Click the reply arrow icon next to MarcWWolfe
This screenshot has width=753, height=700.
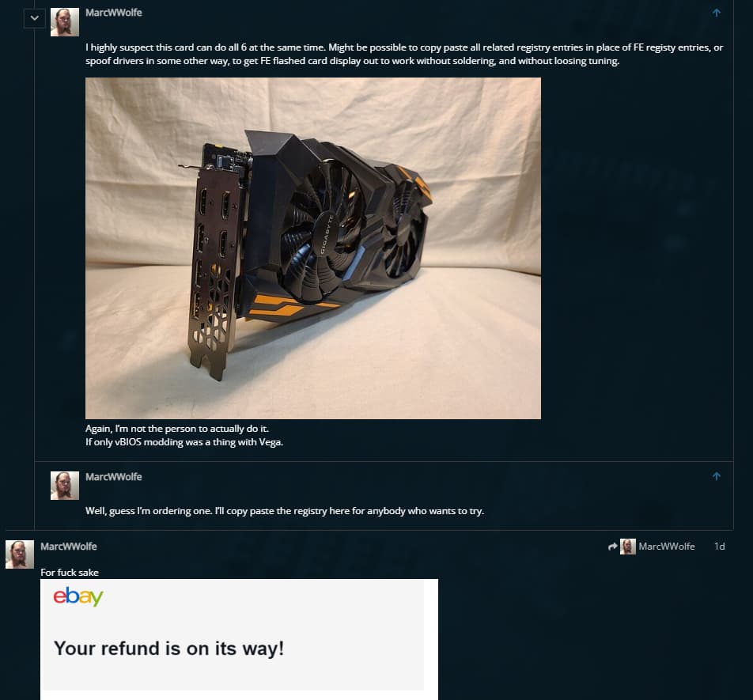pyautogui.click(x=612, y=547)
